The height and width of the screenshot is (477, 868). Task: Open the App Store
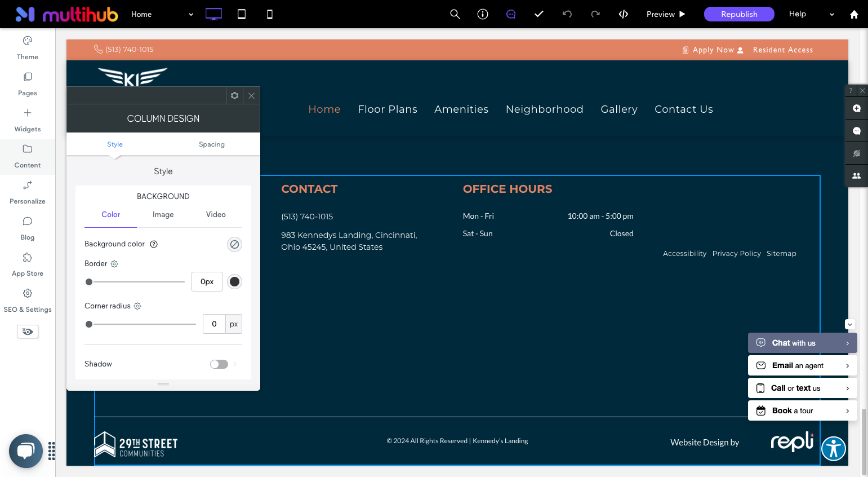[x=28, y=265]
